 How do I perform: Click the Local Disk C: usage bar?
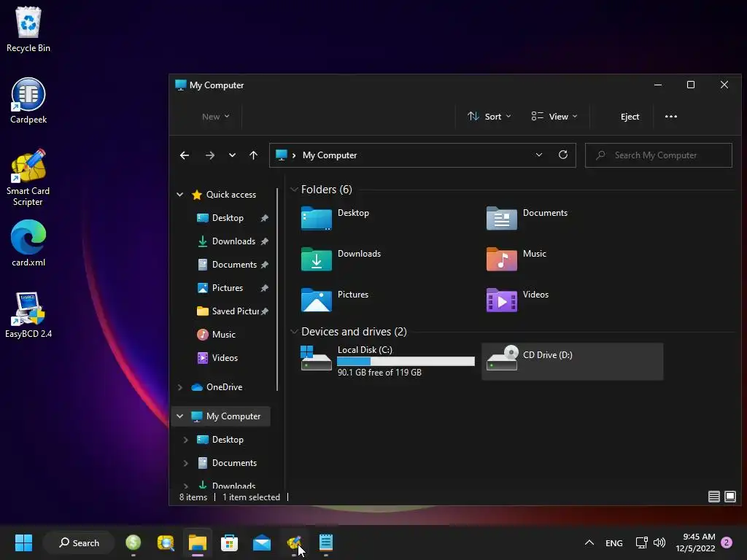click(x=406, y=362)
